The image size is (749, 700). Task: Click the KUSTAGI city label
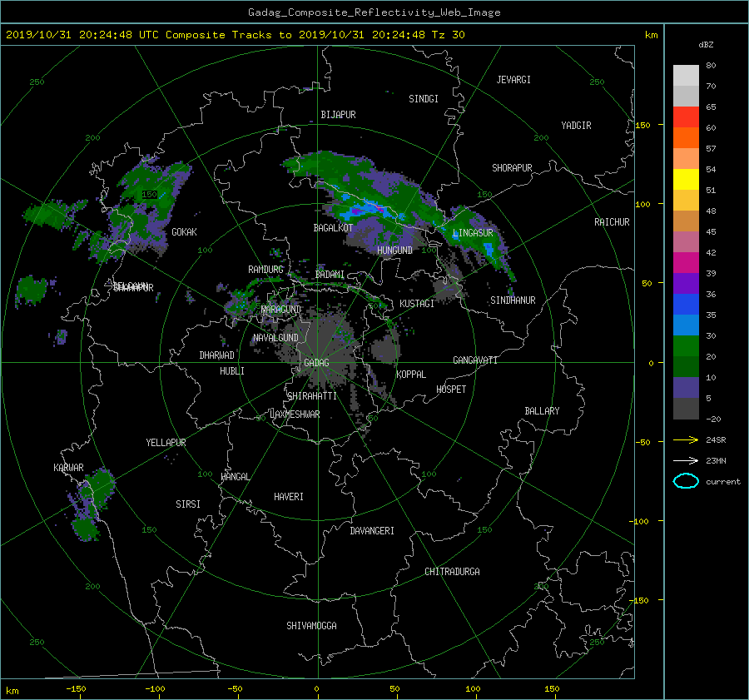[417, 304]
